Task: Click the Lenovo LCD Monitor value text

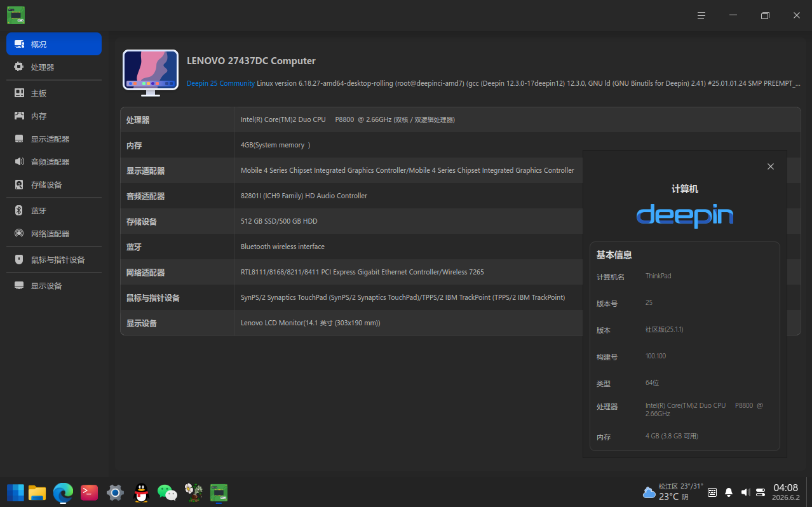Action: pyautogui.click(x=311, y=323)
